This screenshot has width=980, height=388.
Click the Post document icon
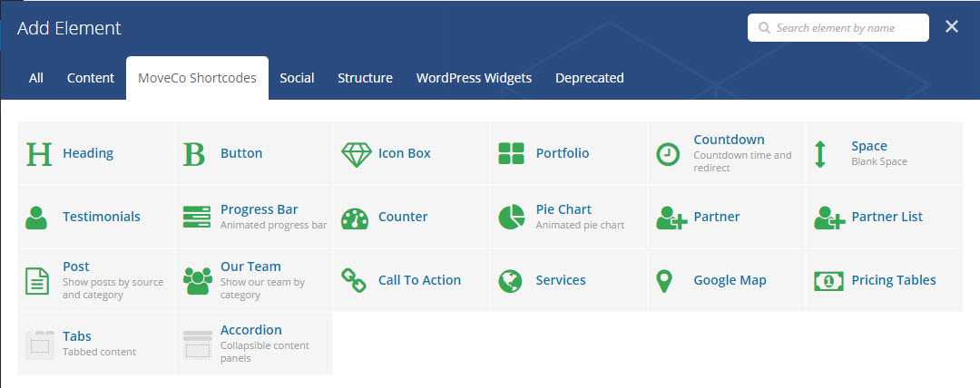point(36,280)
